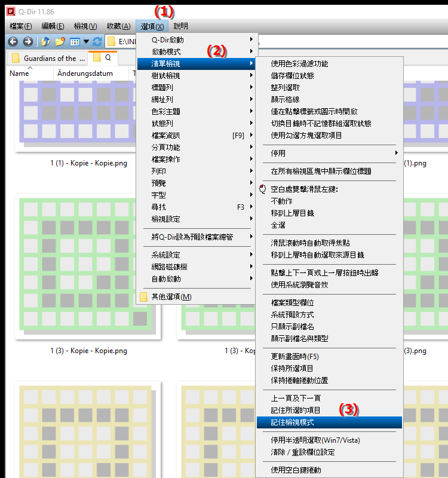This screenshot has height=478, width=448.
Task: Toggle 使用色彩過濾功能 option
Action: (x=330, y=64)
